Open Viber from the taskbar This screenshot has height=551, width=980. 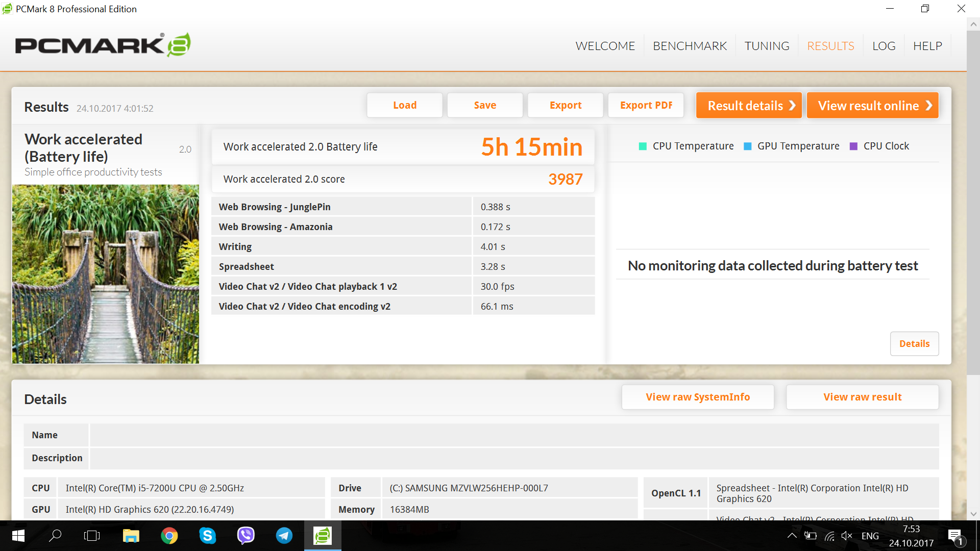pyautogui.click(x=246, y=536)
